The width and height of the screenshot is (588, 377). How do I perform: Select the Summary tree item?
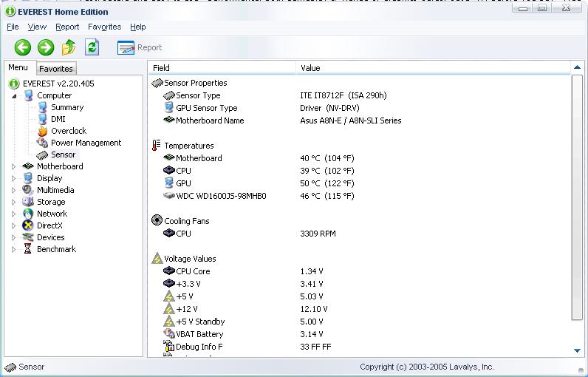pyautogui.click(x=66, y=107)
